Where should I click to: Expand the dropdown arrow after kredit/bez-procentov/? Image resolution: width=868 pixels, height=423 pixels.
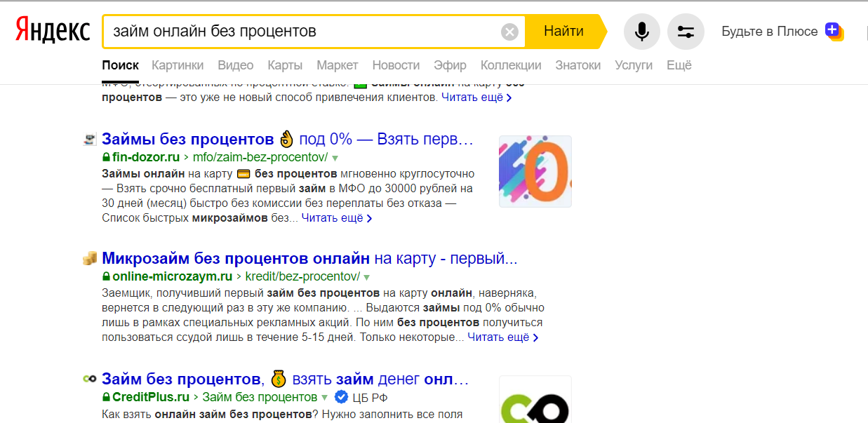click(x=366, y=277)
